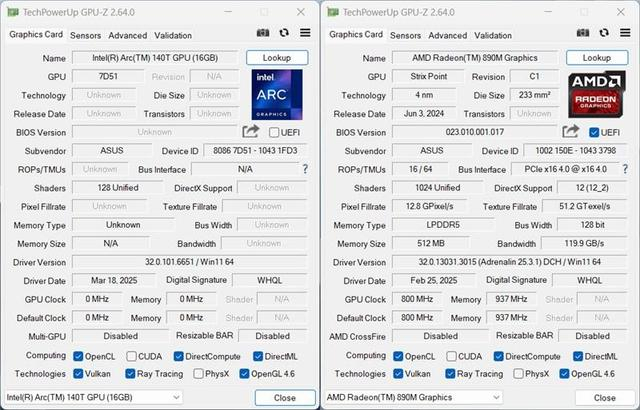Click the Intel ARC Graphics logo
Image resolution: width=640 pixels, height=410 pixels.
[x=277, y=95]
